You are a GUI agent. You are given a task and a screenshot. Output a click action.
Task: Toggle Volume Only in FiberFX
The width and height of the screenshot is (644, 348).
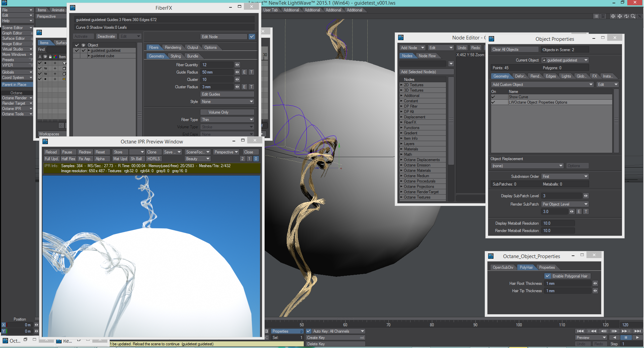pos(227,112)
